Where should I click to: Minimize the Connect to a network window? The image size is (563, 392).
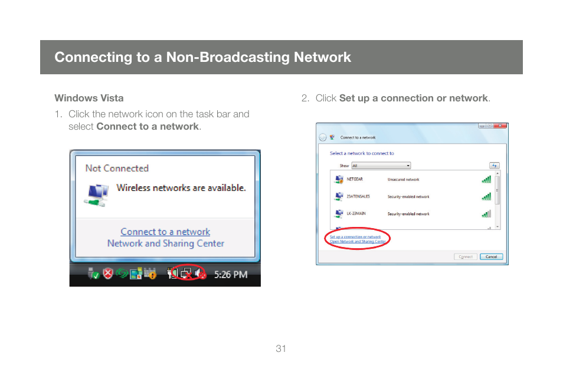(482, 126)
